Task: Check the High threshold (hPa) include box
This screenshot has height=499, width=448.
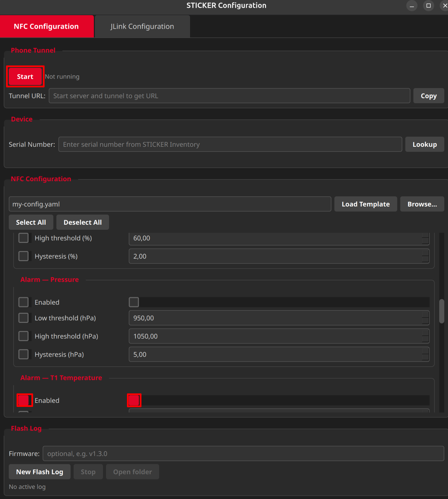Action: [x=24, y=336]
